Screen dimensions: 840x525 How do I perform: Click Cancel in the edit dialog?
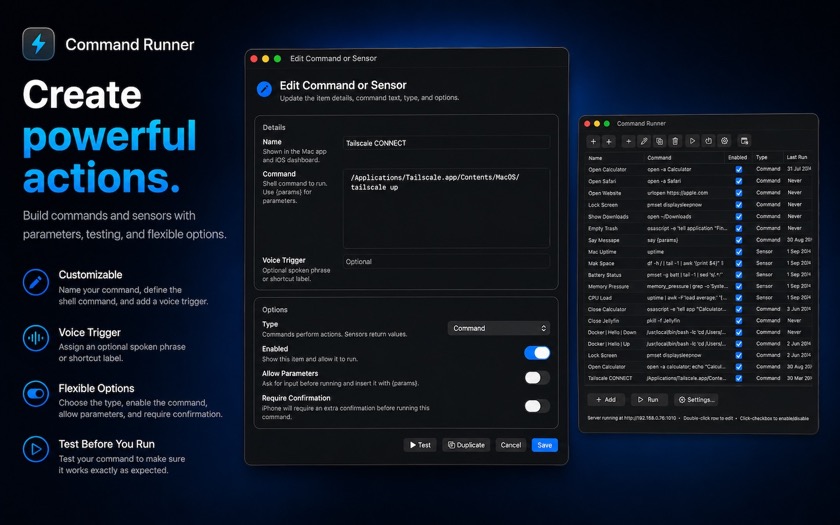click(511, 445)
